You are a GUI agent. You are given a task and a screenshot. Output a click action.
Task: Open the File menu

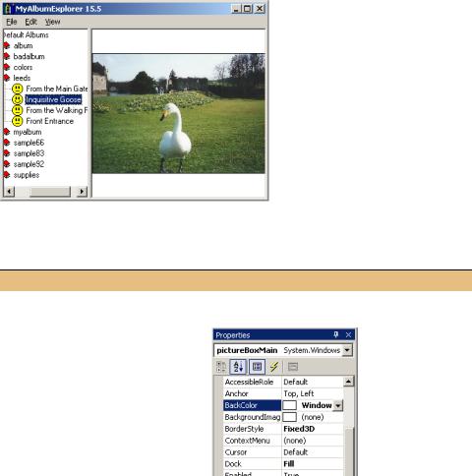[12, 22]
